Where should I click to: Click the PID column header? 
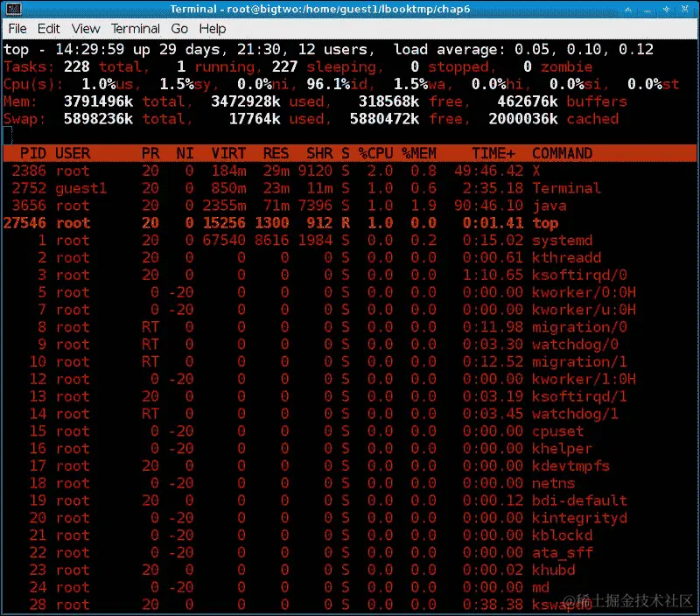point(33,153)
